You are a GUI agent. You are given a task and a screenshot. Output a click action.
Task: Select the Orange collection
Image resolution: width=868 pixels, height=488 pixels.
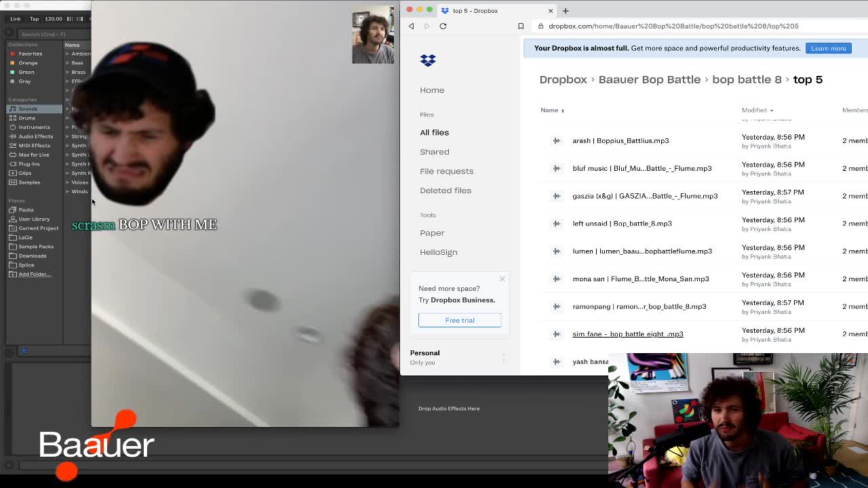pyautogui.click(x=28, y=63)
